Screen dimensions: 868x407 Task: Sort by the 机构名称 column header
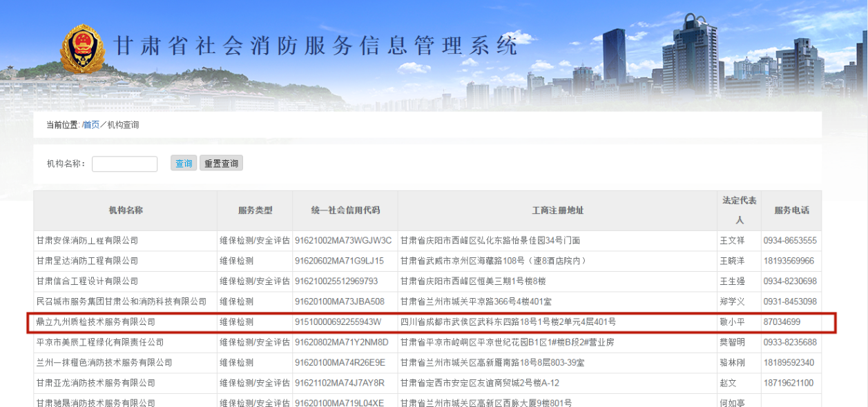124,210
